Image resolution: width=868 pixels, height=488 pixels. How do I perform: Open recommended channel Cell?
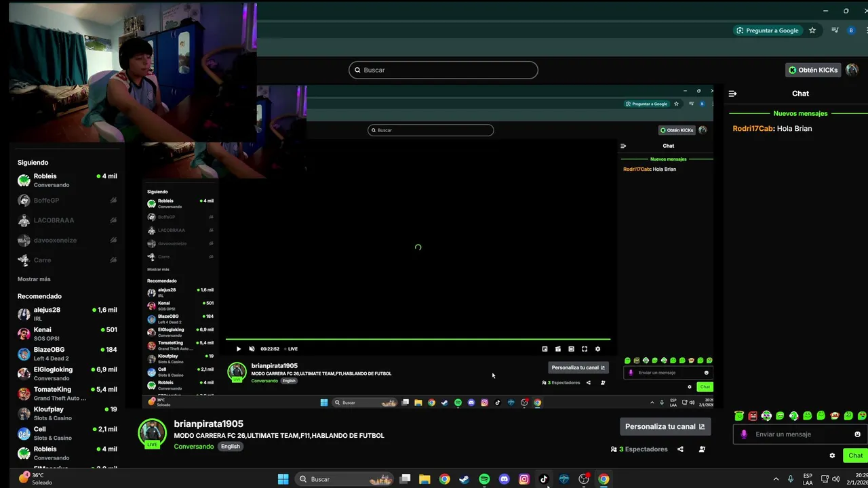[x=67, y=433]
